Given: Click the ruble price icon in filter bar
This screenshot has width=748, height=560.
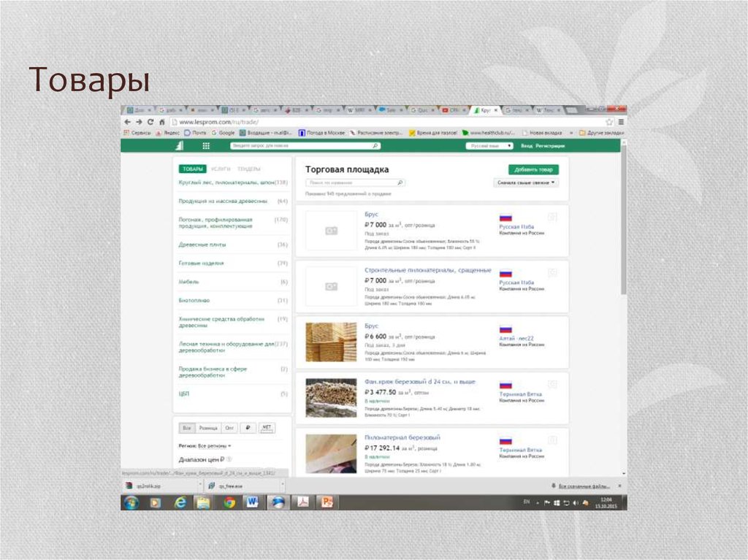Looking at the screenshot, I should pos(248,428).
